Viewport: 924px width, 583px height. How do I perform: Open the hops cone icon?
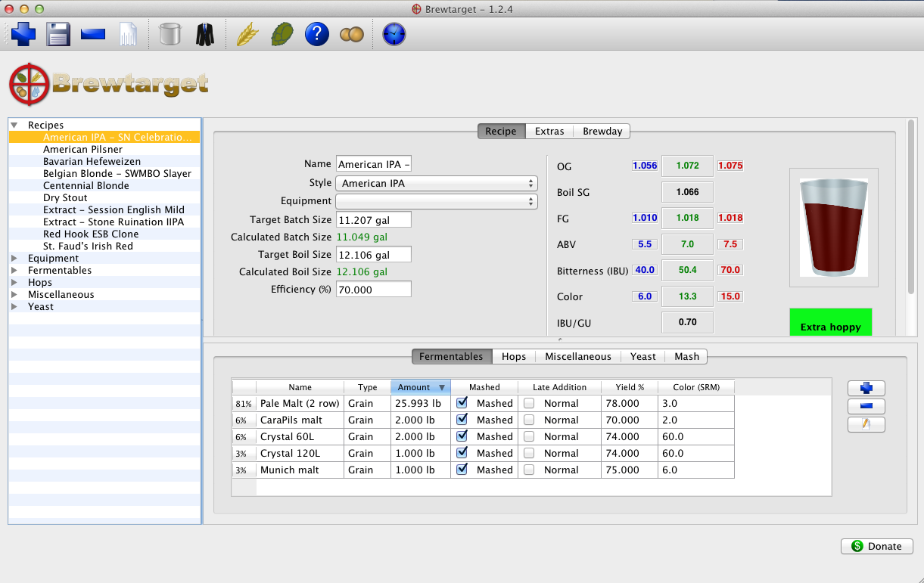click(282, 34)
